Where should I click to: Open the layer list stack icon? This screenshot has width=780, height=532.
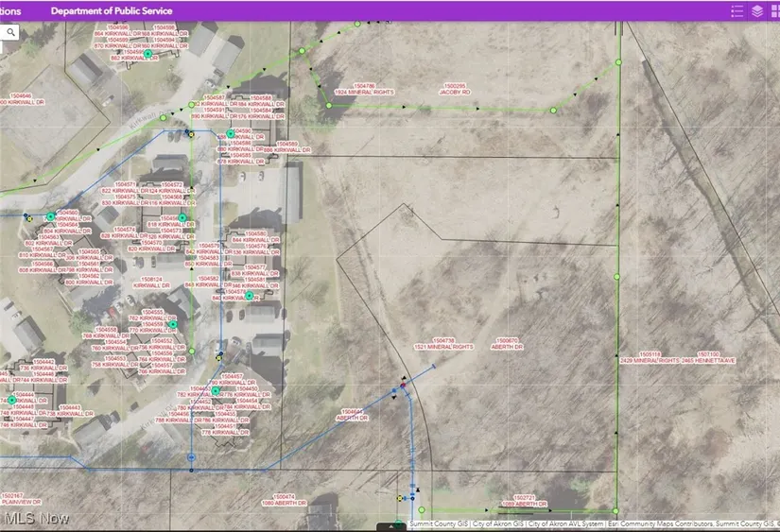coord(757,11)
